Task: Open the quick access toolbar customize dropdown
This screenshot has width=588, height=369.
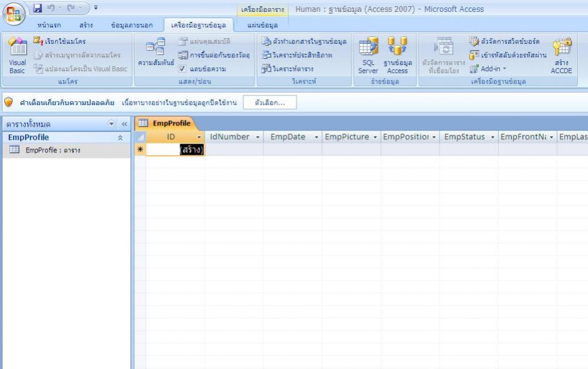Action: (x=96, y=8)
